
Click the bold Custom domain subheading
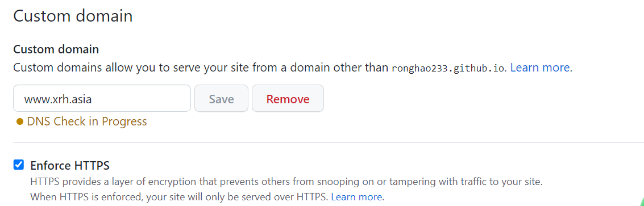56,49
